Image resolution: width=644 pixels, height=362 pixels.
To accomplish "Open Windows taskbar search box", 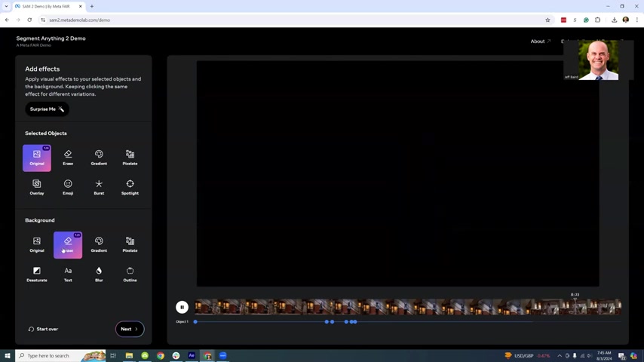I will (x=53, y=356).
